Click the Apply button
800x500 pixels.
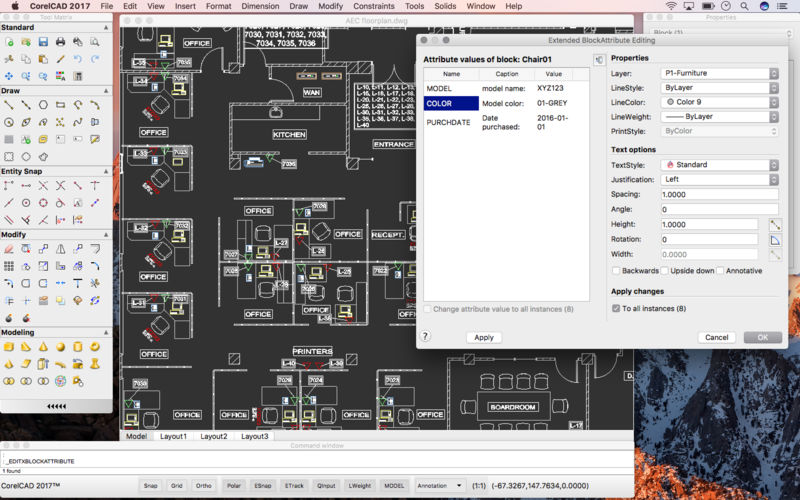[x=484, y=337]
